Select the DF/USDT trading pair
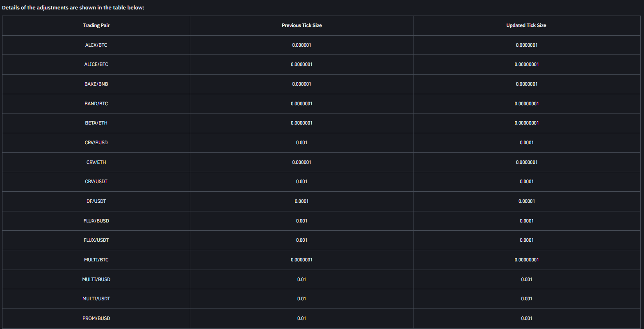This screenshot has width=644, height=329. pos(96,201)
